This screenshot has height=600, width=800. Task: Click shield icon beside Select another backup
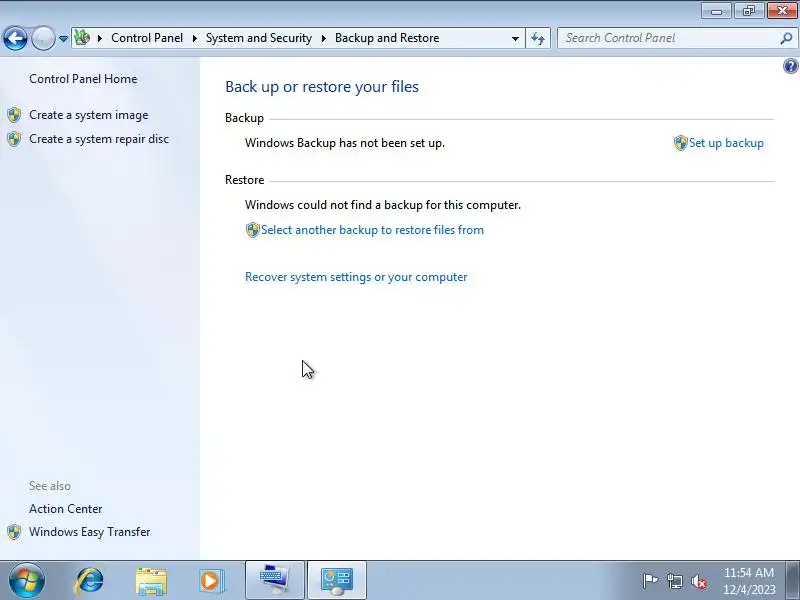click(253, 230)
